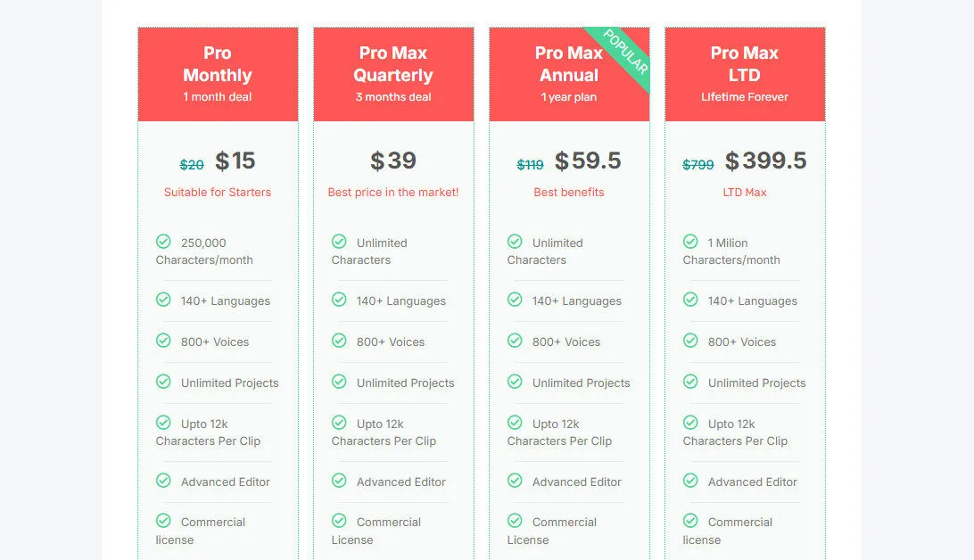
Task: Click the $399.5 price on Pro Max LTD
Action: tap(765, 161)
